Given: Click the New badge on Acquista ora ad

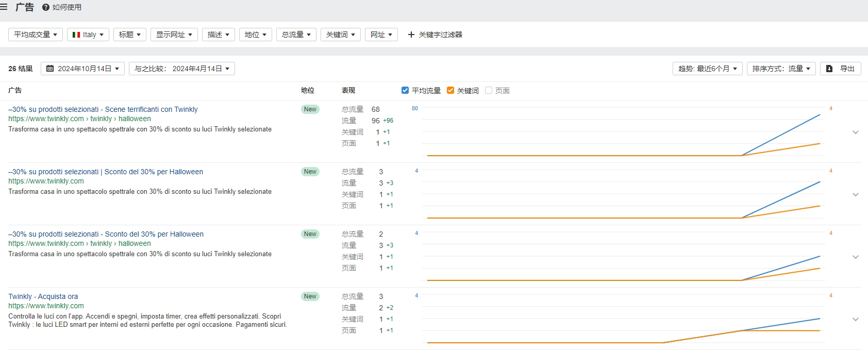Looking at the screenshot, I should click(310, 296).
